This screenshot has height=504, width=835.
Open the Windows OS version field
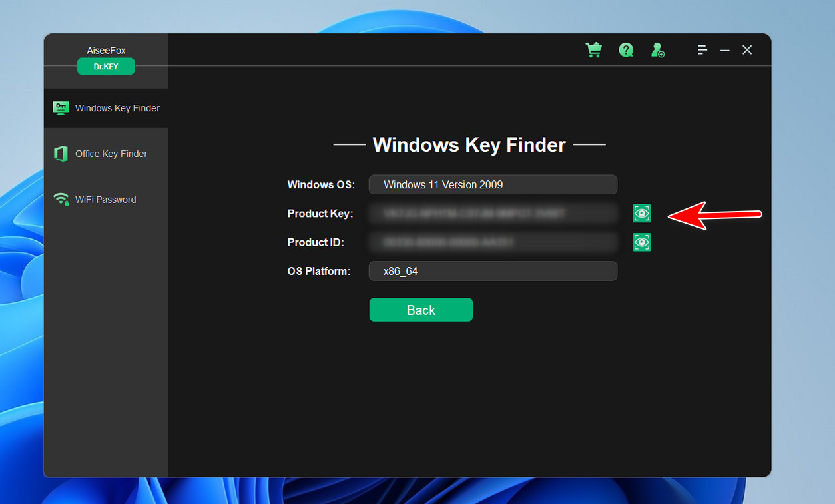click(493, 184)
